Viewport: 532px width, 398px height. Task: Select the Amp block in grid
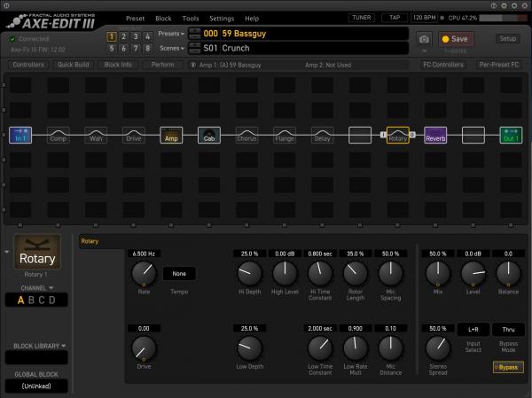171,135
